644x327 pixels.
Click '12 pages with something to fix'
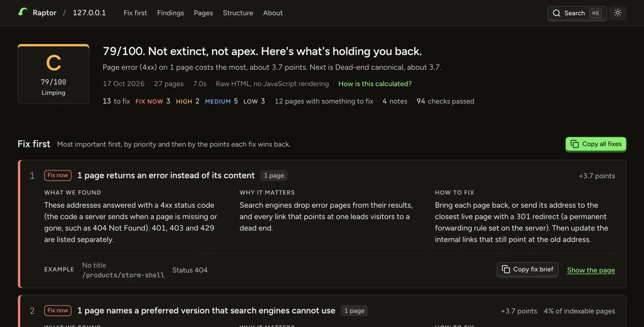[324, 101]
